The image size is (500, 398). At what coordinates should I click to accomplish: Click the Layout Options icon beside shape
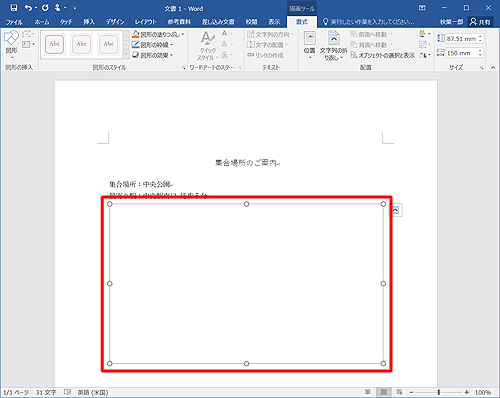(396, 210)
